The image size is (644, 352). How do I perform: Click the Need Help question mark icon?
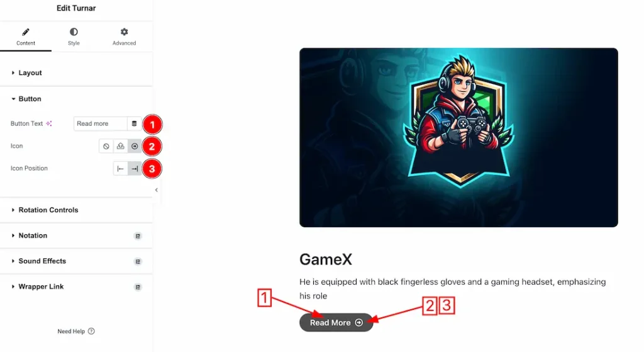click(x=91, y=331)
